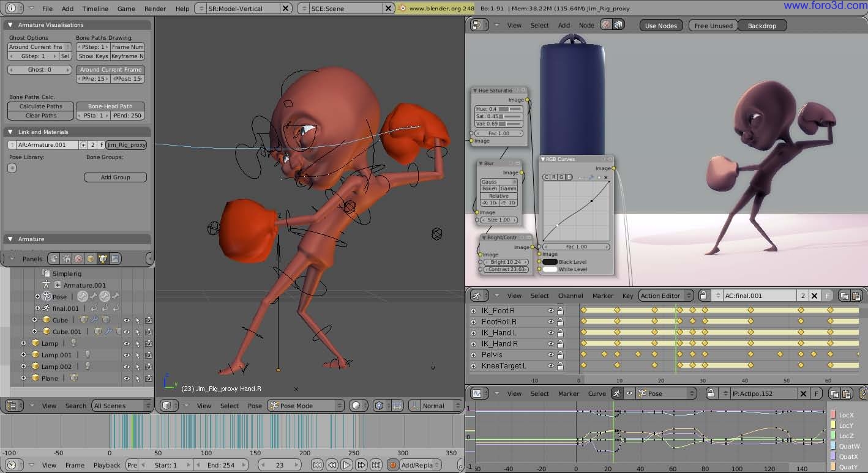This screenshot has width=868, height=473.
Task: Jump to the timeline end frame
Action: pyautogui.click(x=376, y=465)
